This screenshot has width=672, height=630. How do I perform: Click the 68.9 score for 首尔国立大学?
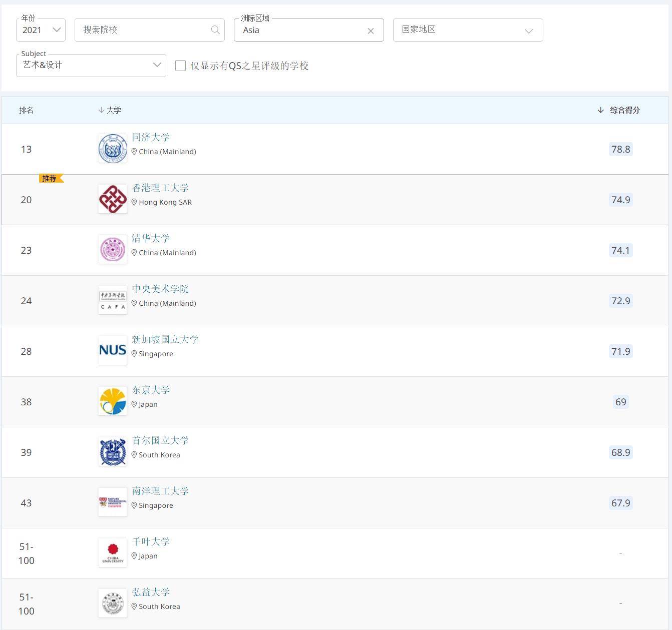[x=620, y=452]
